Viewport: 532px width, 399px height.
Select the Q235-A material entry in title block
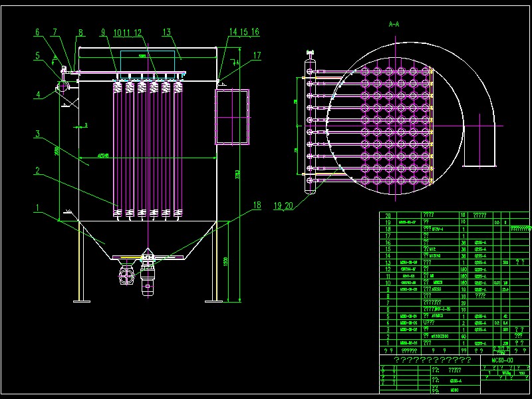[456, 380]
